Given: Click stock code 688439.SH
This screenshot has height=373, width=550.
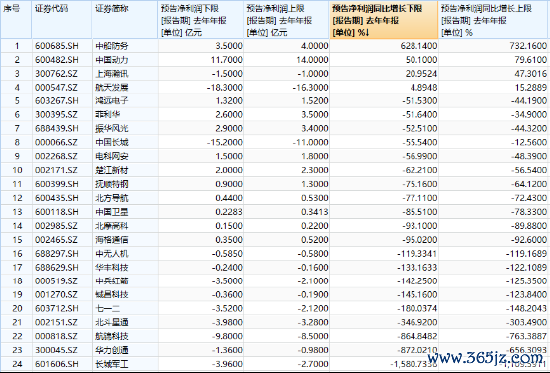Looking at the screenshot, I should (57, 128).
